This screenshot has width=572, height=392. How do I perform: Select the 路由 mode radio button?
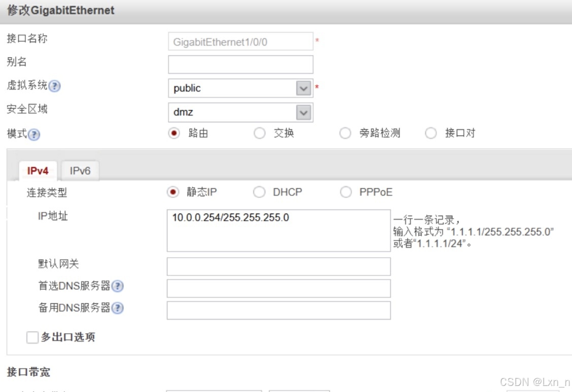coord(174,133)
